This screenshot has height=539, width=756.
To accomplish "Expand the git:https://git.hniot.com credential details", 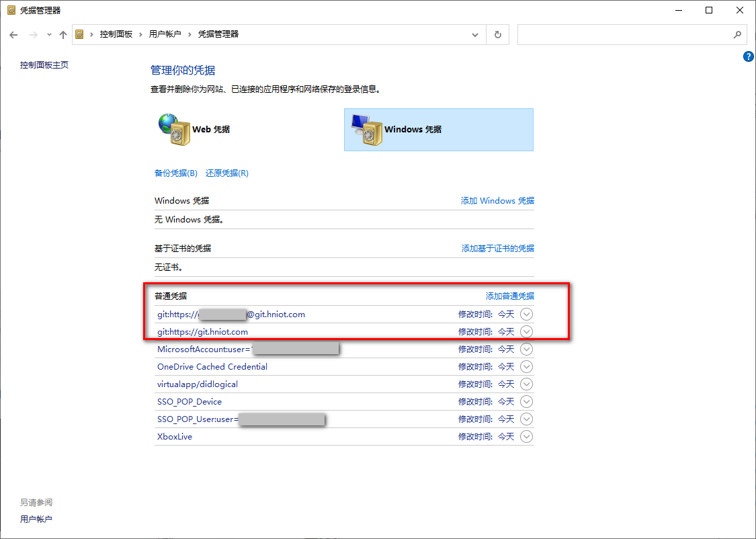I will point(526,331).
